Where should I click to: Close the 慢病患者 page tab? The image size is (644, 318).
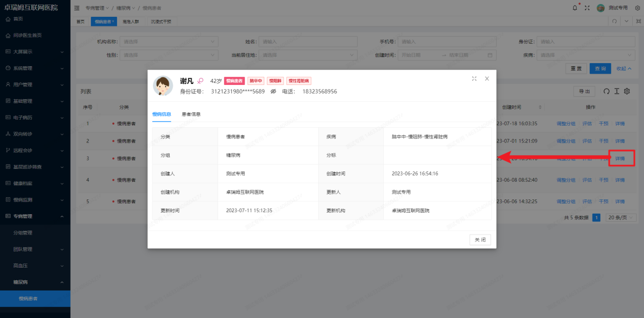click(x=113, y=21)
